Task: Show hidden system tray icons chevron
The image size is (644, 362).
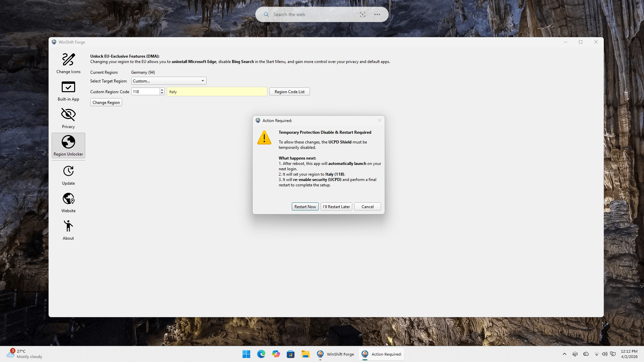Action: click(x=564, y=354)
